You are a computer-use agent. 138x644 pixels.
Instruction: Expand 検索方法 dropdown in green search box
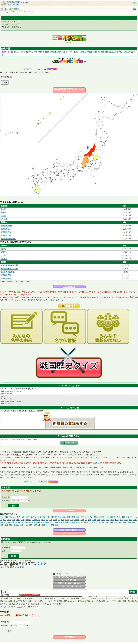pos(20,501)
